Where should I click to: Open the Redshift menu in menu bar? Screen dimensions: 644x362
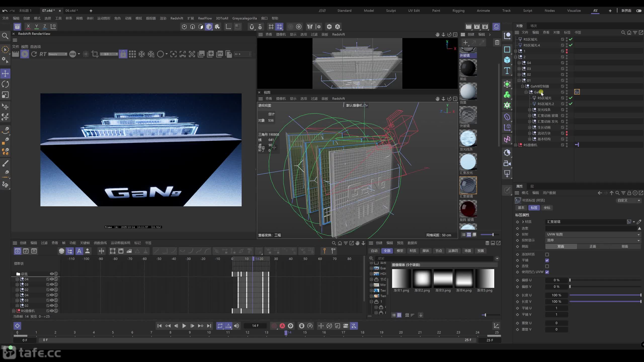[x=177, y=18]
